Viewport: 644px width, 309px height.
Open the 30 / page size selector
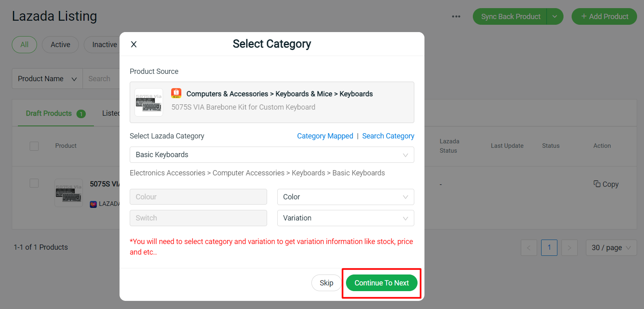(x=611, y=248)
